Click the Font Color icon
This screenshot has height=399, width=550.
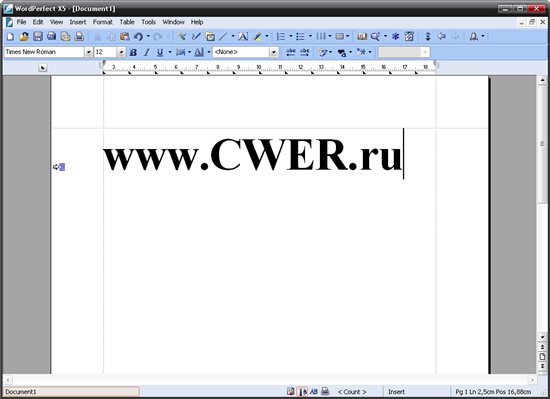(199, 53)
